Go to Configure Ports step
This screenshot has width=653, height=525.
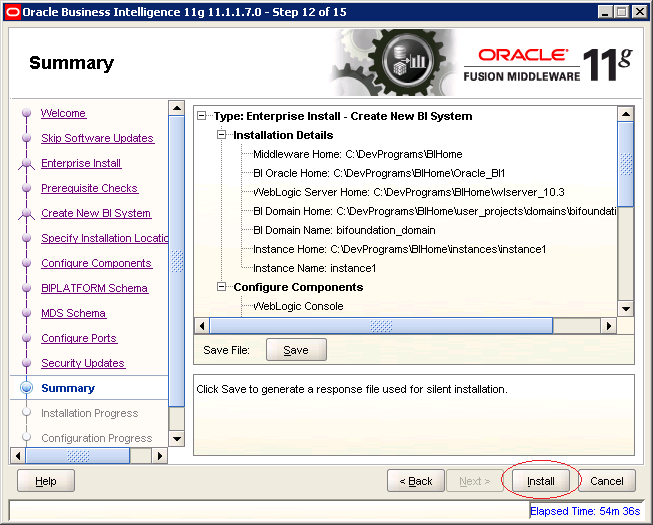(79, 338)
